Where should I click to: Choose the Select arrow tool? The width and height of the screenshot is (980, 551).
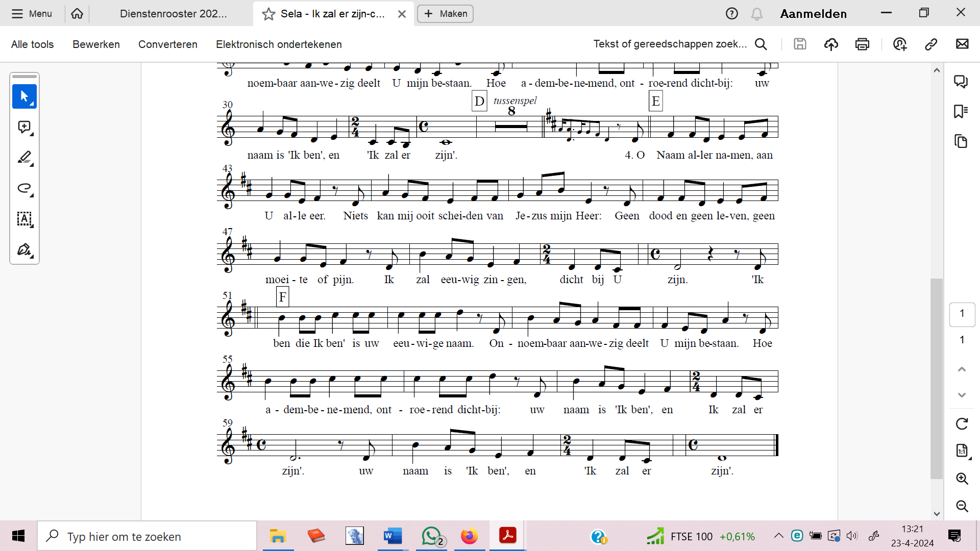click(24, 96)
